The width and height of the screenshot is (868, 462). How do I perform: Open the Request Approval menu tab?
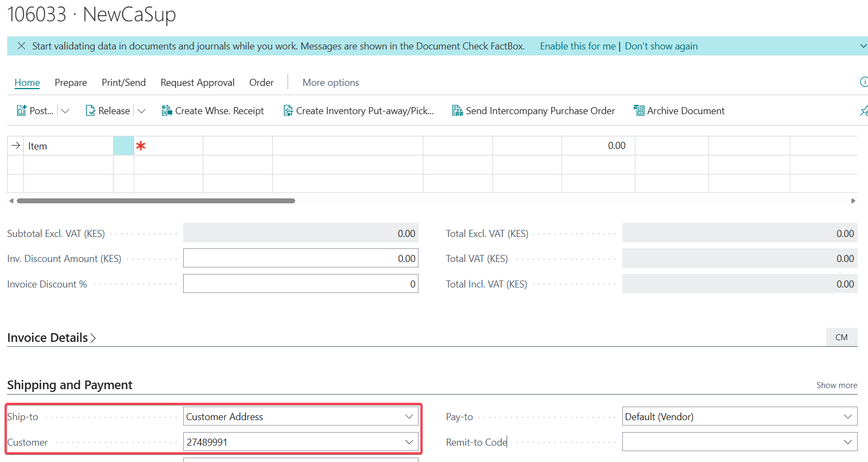tap(197, 83)
